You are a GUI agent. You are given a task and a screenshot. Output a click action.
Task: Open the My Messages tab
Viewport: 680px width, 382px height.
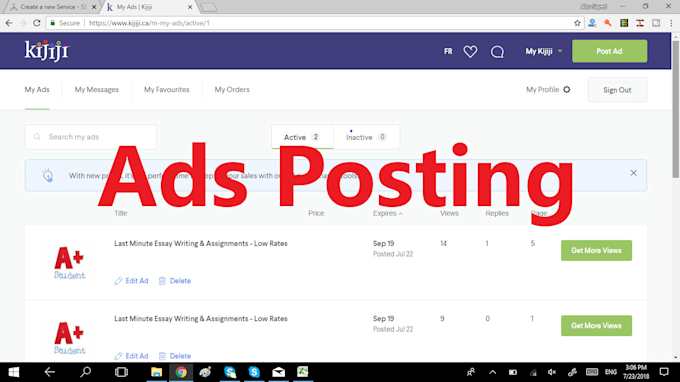pos(97,90)
